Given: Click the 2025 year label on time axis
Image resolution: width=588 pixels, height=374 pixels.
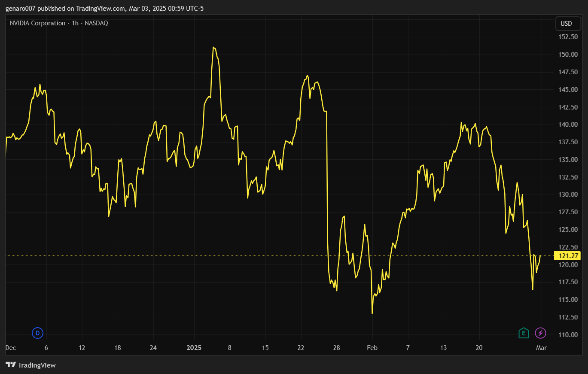Looking at the screenshot, I should [x=194, y=348].
